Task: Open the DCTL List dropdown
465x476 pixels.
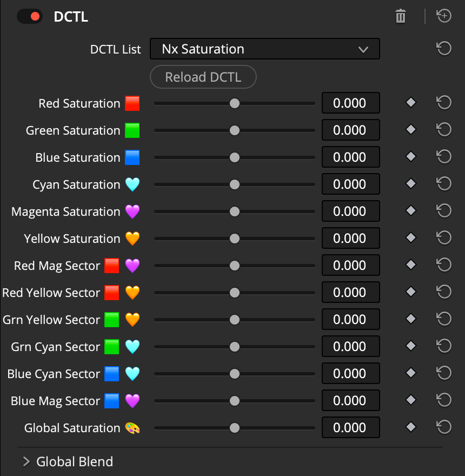Action: pyautogui.click(x=265, y=49)
